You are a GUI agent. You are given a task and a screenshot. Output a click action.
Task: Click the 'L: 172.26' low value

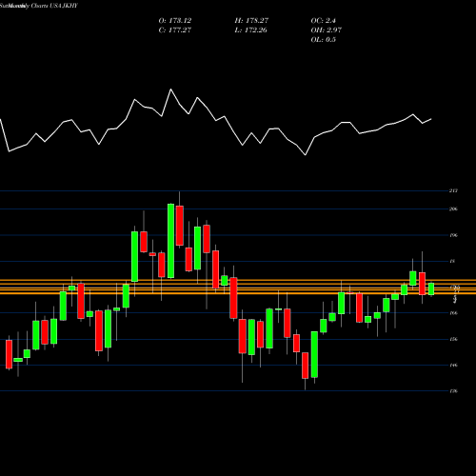[250, 30]
